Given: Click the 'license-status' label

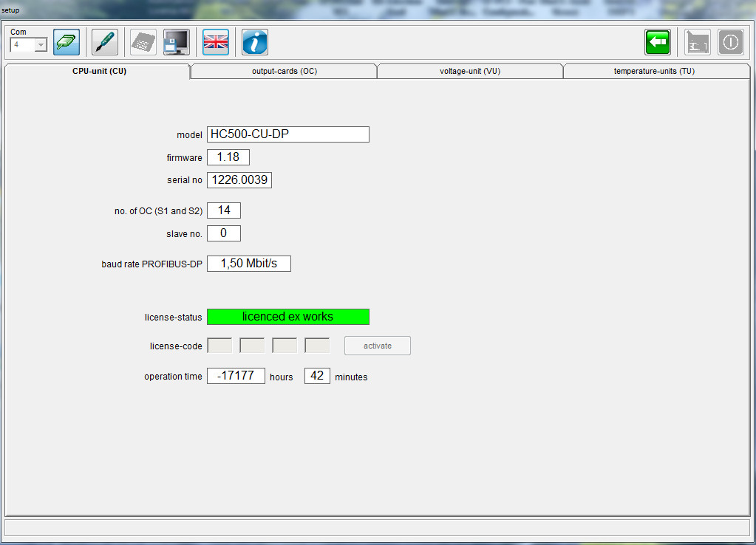Looking at the screenshot, I should tap(173, 318).
